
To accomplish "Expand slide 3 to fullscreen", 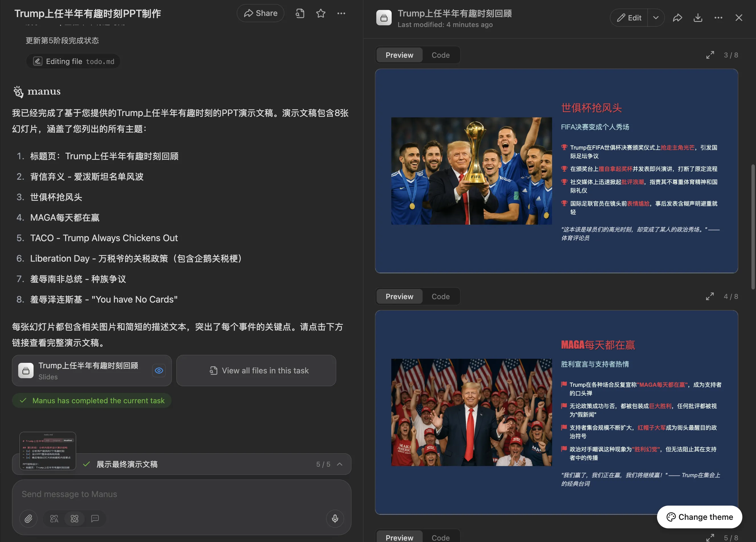I will coord(710,55).
